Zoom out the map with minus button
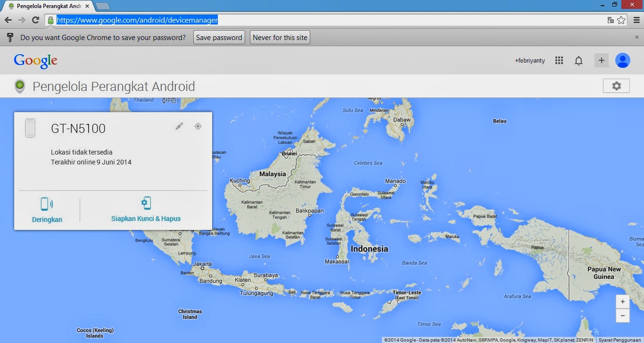The height and width of the screenshot is (343, 644). (623, 315)
